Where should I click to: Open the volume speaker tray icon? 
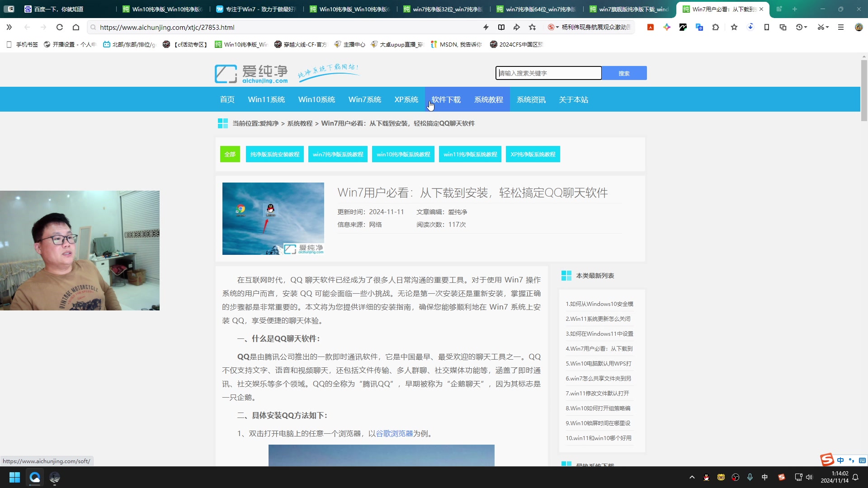click(809, 477)
